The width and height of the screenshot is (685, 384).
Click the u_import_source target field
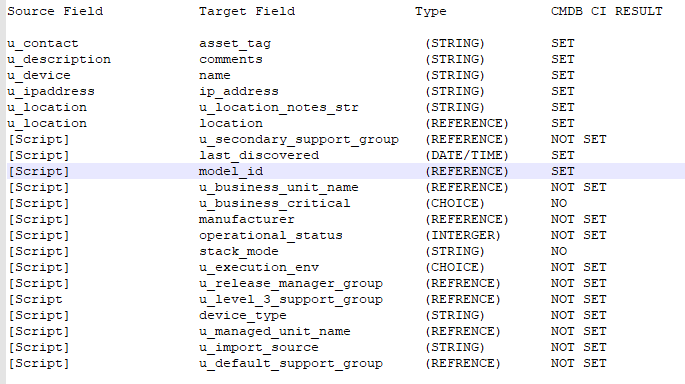point(259,348)
